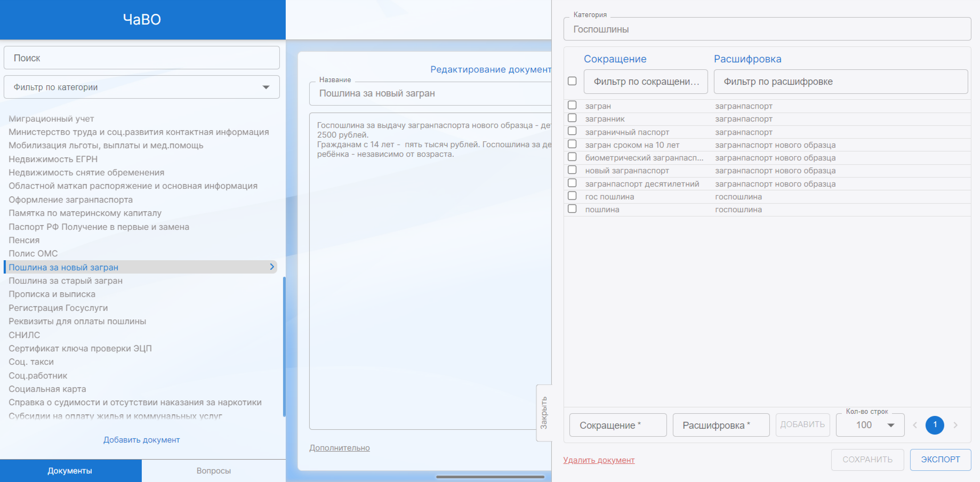The image size is (980, 482).
Task: Open the 'Фильтр по категории' dropdown
Action: point(142,87)
